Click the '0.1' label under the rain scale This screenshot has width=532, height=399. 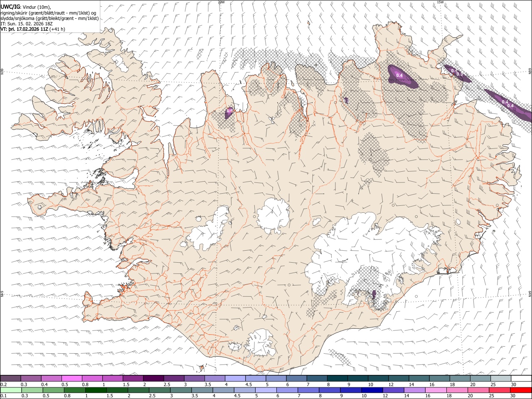[3, 396]
